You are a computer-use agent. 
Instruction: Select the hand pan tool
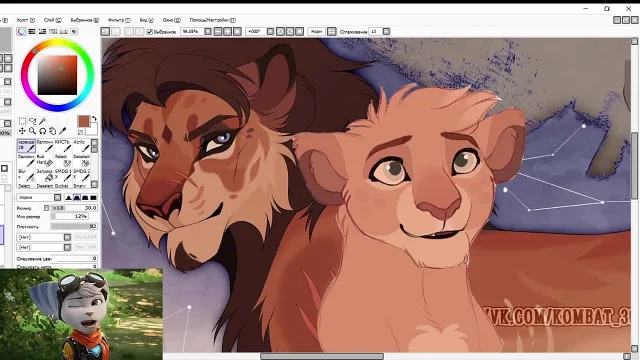[x=52, y=131]
